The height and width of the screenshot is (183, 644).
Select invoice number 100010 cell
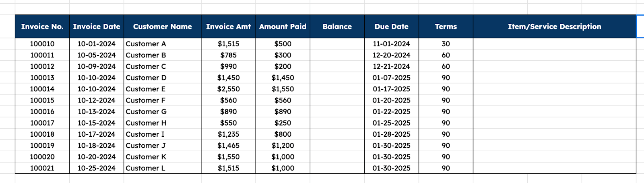coord(42,44)
